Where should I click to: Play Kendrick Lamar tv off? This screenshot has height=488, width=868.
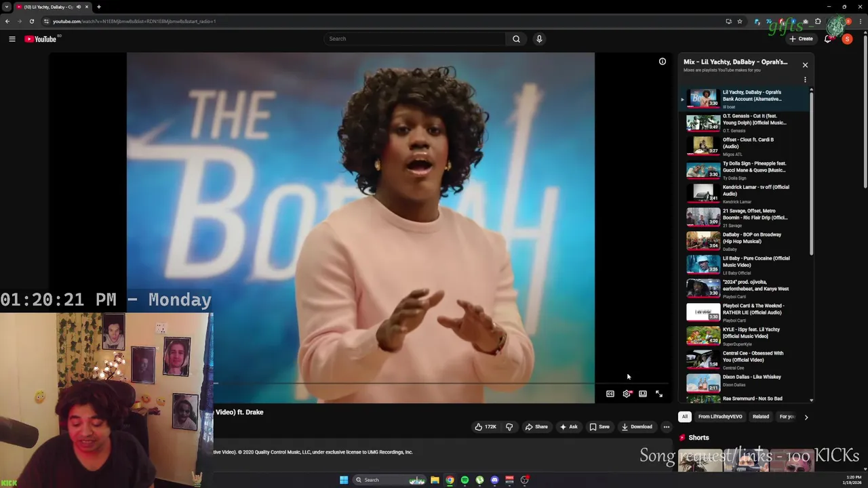coord(745,194)
